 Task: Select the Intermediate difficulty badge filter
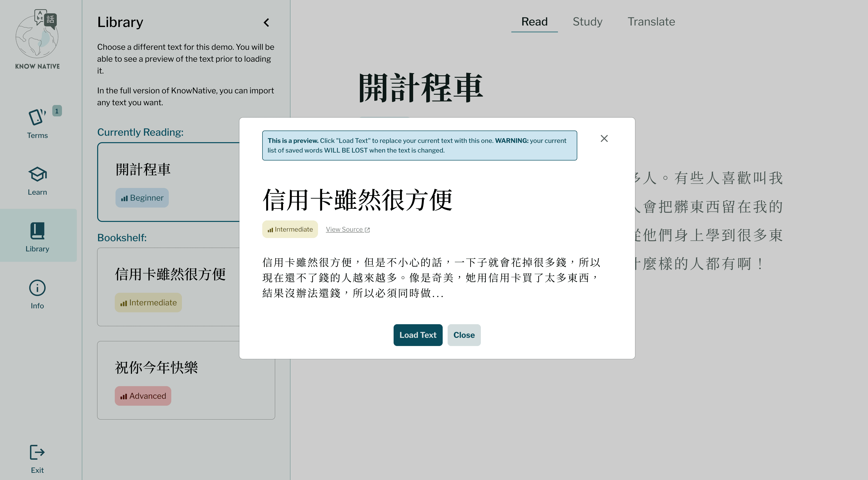click(149, 302)
